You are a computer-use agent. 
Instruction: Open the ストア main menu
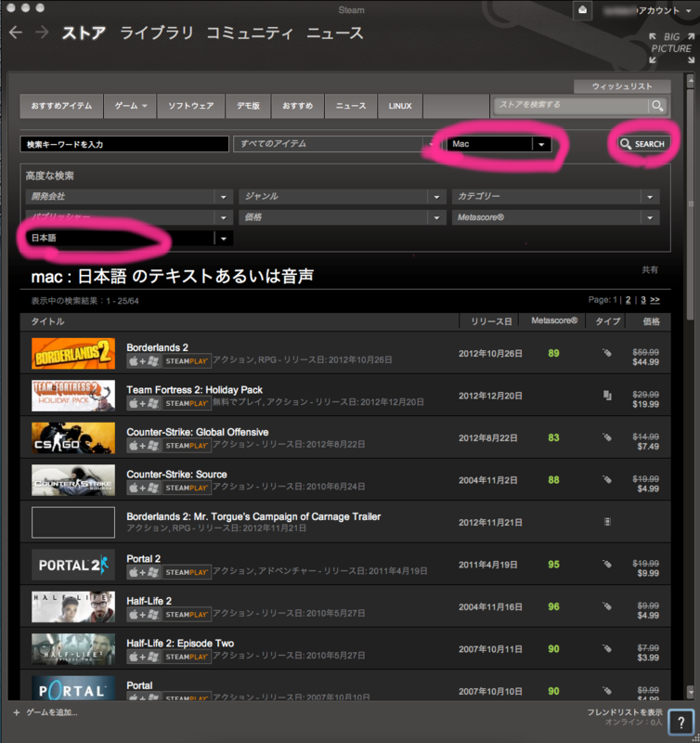[x=84, y=33]
